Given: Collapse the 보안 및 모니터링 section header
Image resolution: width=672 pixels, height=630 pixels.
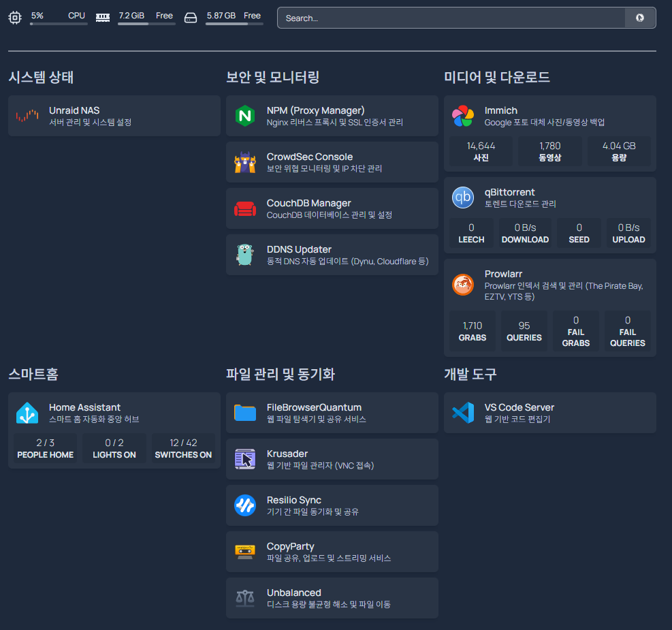Looking at the screenshot, I should 272,77.
